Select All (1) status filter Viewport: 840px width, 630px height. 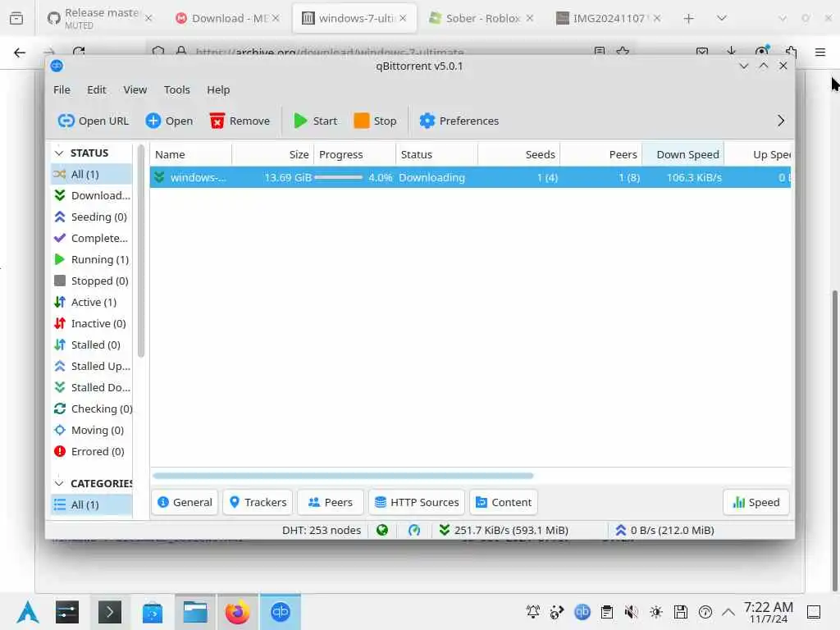coord(91,175)
